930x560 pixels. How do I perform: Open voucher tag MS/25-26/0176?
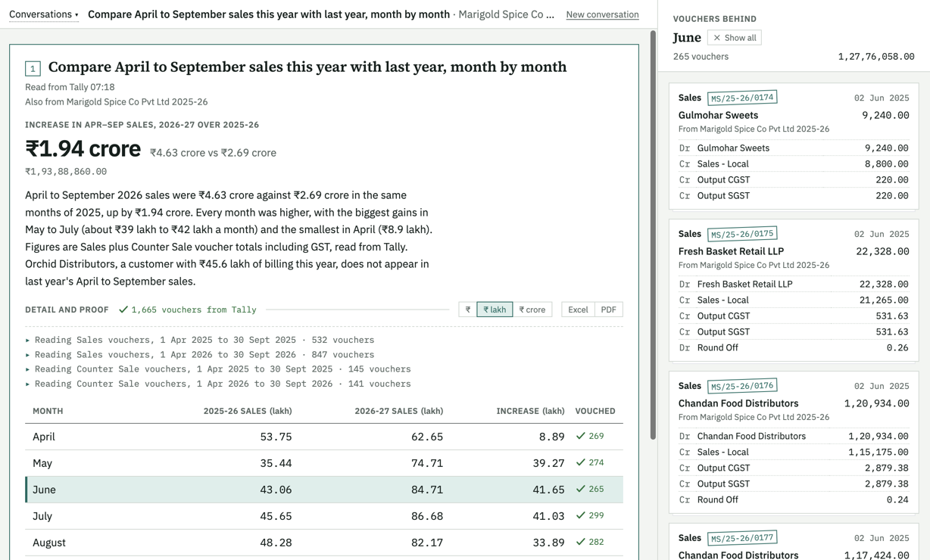(x=742, y=386)
